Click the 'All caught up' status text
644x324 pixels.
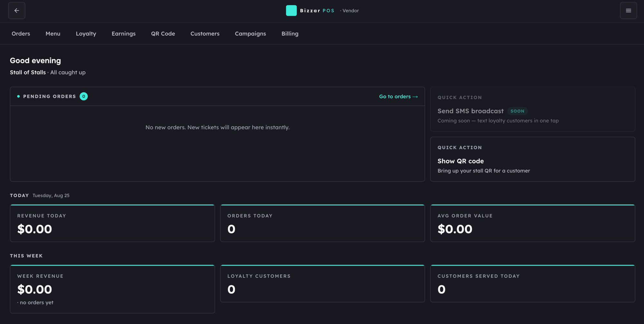click(68, 72)
